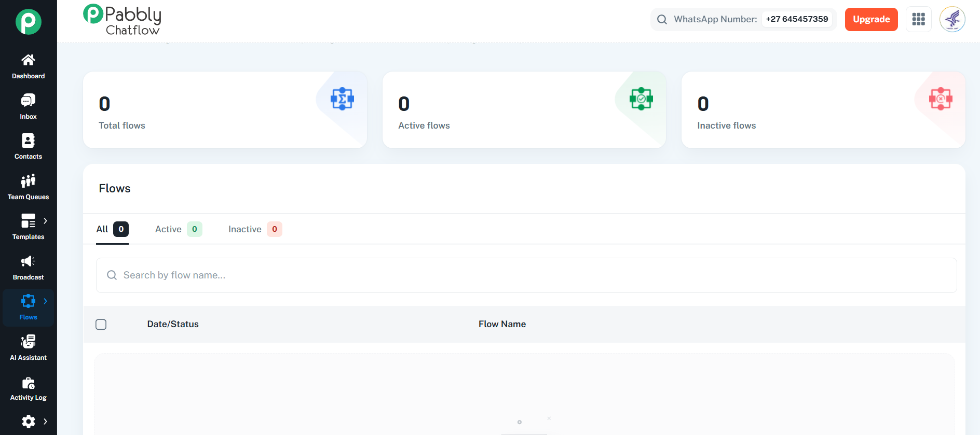Focus the Search by flow name field
Viewport: 980px width, 435px height.
click(526, 275)
